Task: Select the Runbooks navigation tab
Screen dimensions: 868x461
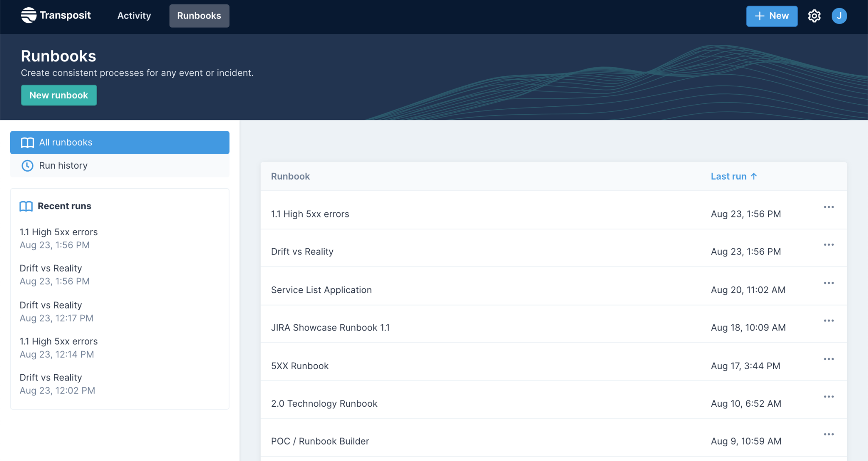Action: point(199,16)
